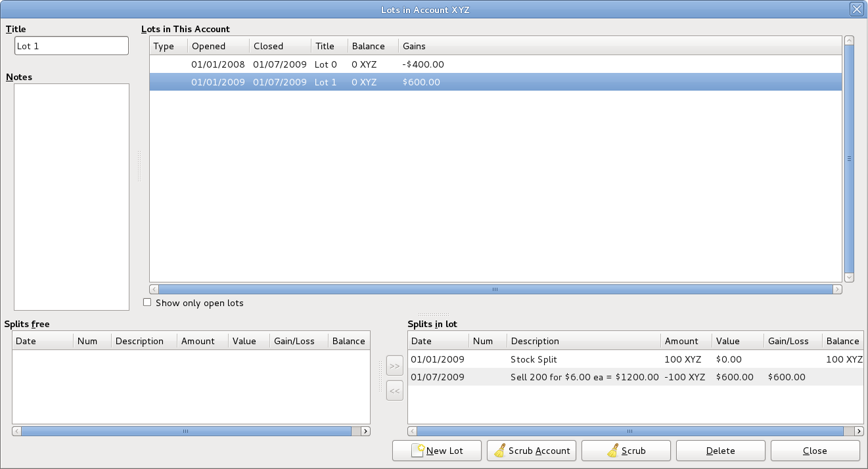Viewport: 868px width, 469px height.
Task: Click the New Lot button icon
Action: tap(418, 451)
